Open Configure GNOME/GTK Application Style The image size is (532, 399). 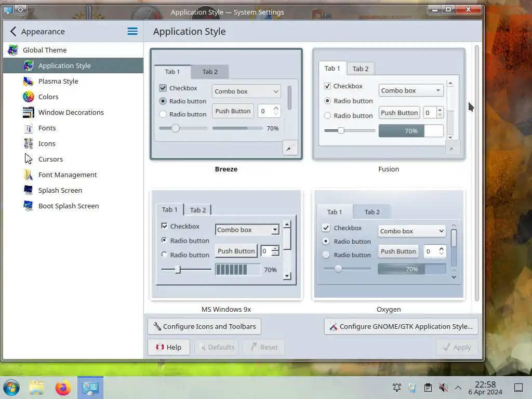[x=401, y=326]
